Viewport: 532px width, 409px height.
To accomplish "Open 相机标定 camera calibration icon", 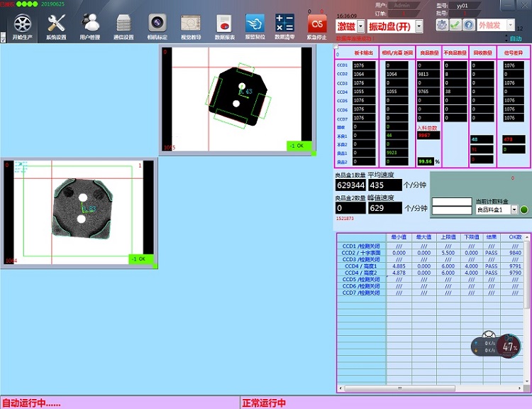I will click(x=157, y=23).
